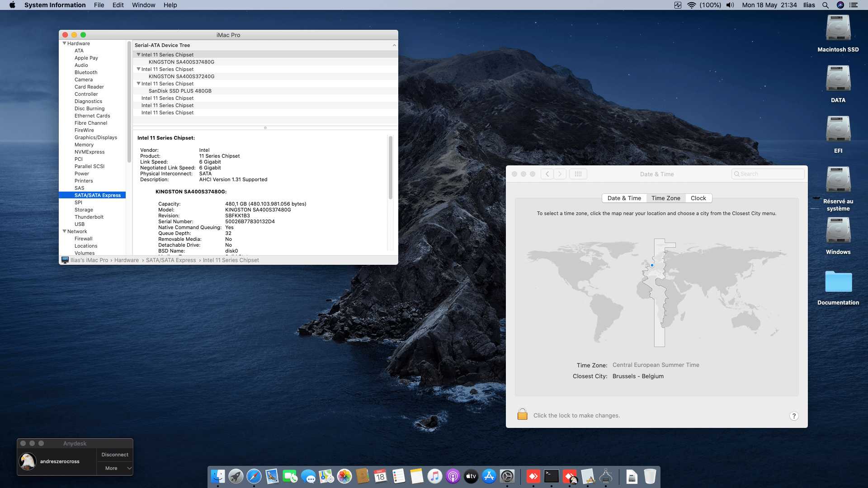Open the volume control in menu bar
The width and height of the screenshot is (868, 488).
pyautogui.click(x=730, y=5)
